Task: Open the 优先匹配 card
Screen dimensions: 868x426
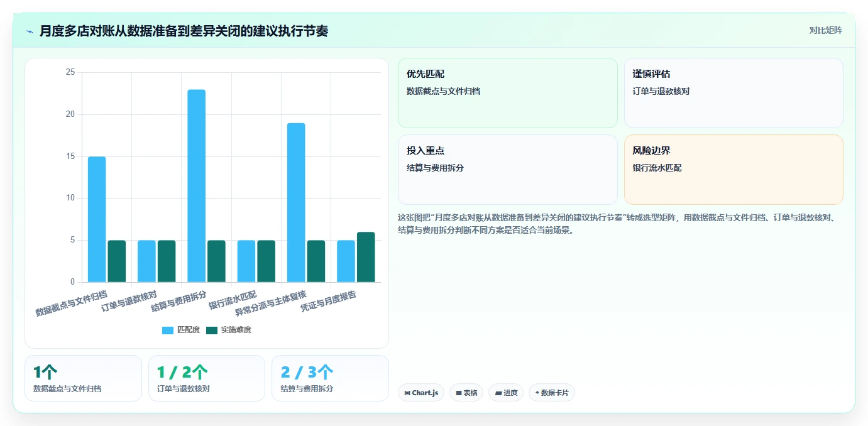Action: point(508,93)
